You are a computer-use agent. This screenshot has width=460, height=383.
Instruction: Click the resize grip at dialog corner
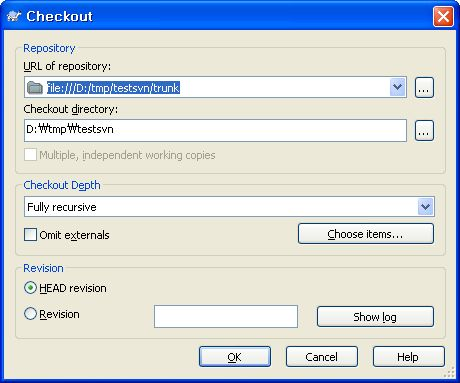coord(450,373)
